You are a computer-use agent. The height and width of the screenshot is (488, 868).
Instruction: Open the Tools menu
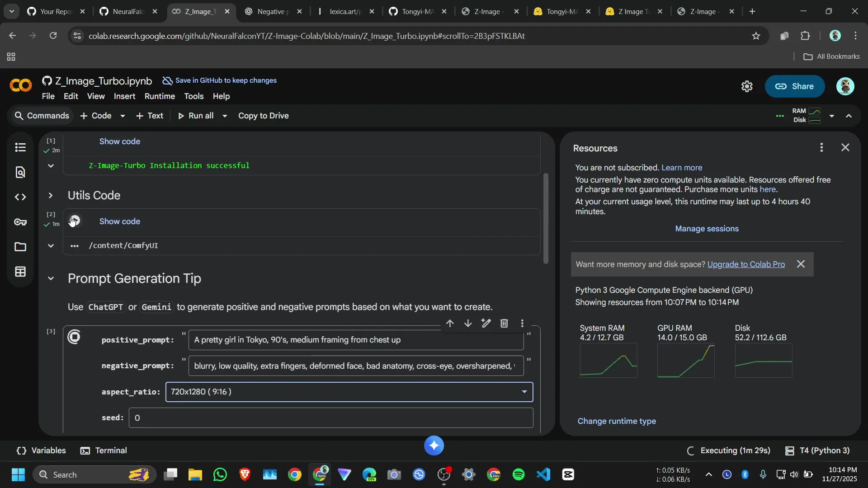[193, 96]
